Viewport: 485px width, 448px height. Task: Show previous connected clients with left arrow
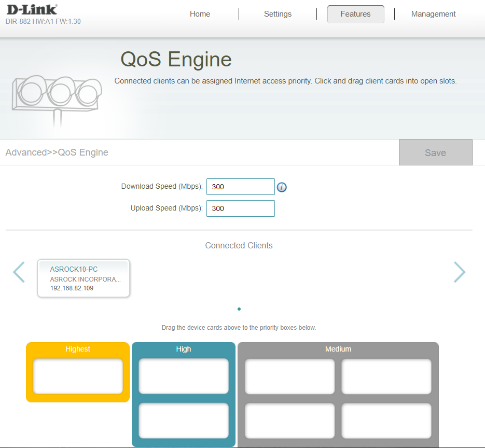click(19, 272)
